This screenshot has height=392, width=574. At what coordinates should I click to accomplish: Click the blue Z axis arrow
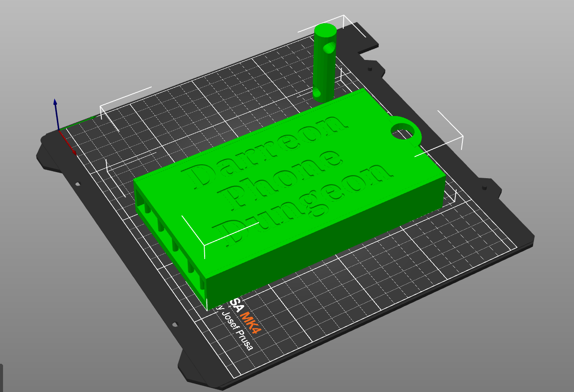(x=56, y=114)
